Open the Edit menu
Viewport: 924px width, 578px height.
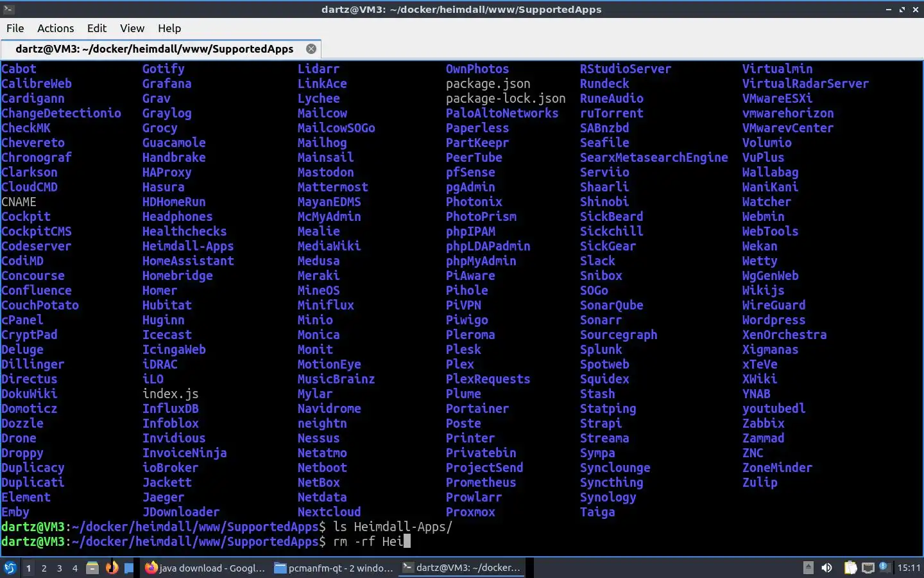97,28
